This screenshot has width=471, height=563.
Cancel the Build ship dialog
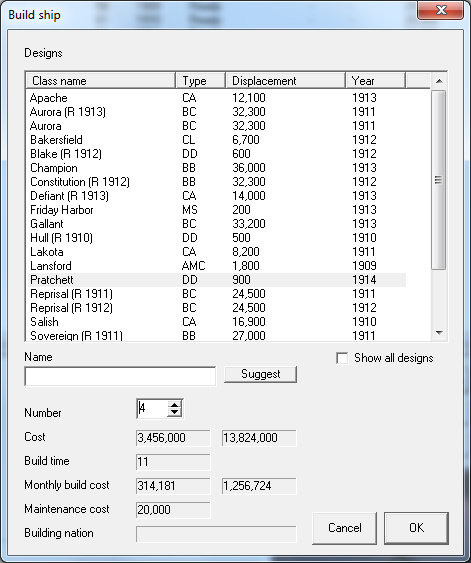[x=345, y=528]
